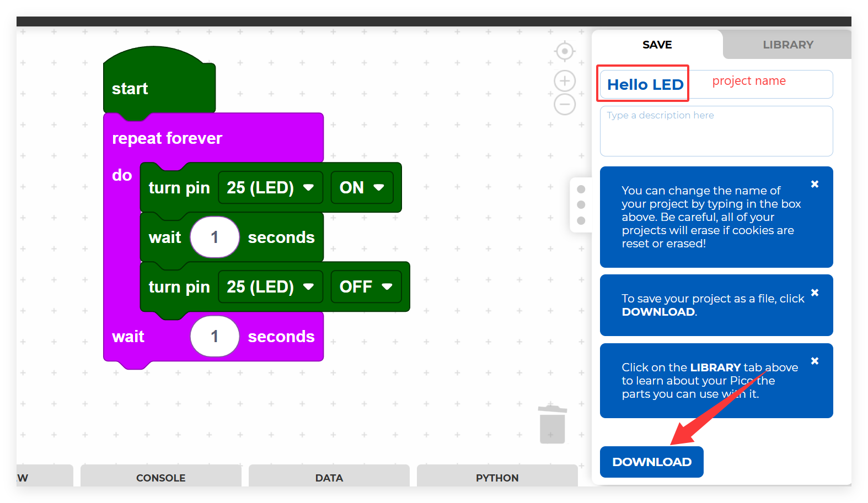Open the OFF state dropdown
This screenshot has height=503, width=868.
point(366,286)
